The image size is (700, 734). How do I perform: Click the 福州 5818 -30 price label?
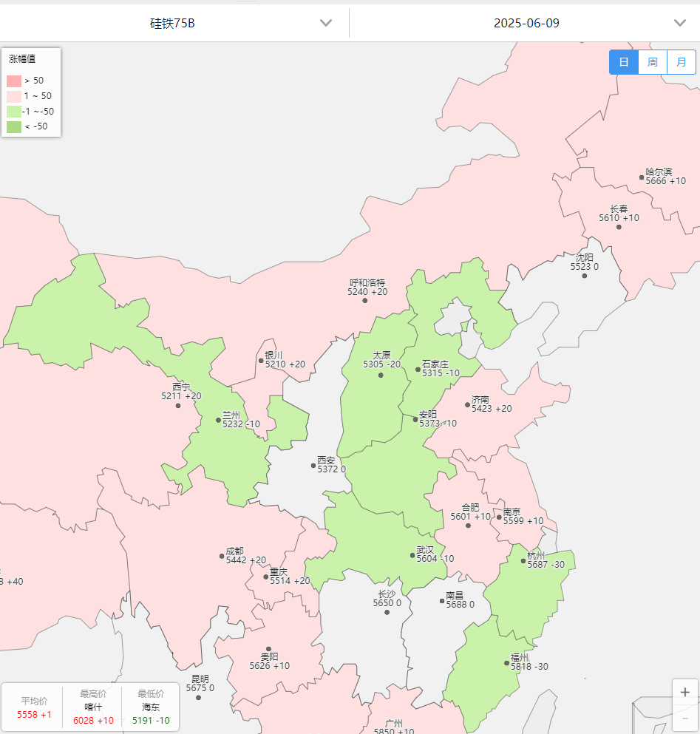point(529,662)
